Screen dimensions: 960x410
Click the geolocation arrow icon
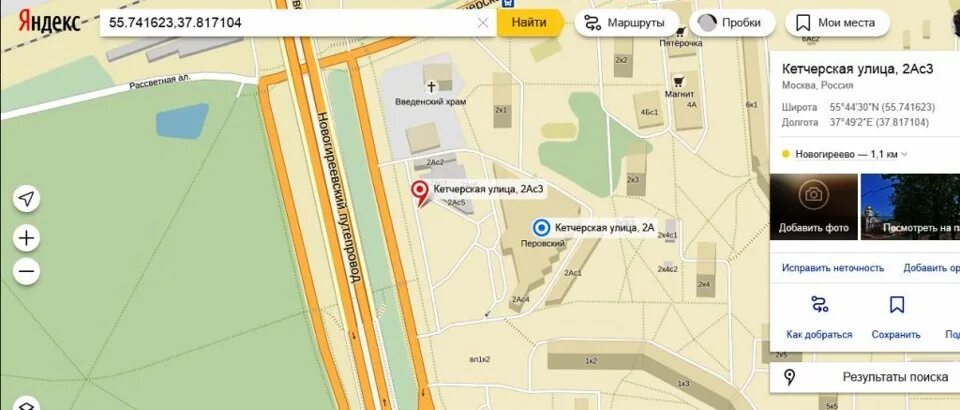[x=26, y=199]
